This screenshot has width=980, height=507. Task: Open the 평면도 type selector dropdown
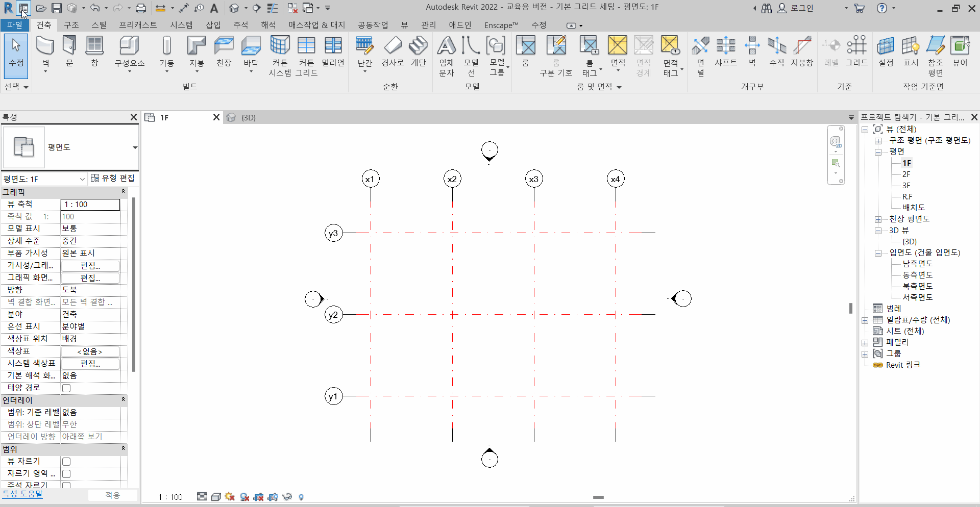pos(135,147)
